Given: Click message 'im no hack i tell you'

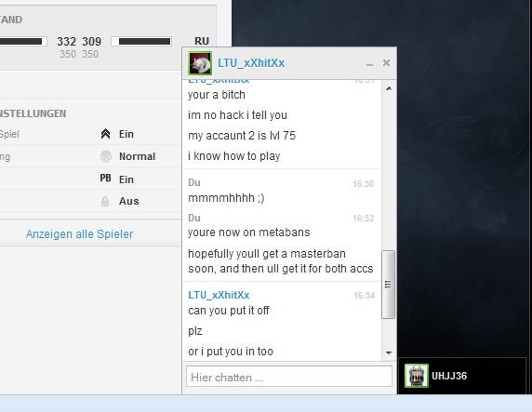Looking at the screenshot, I should [237, 115].
